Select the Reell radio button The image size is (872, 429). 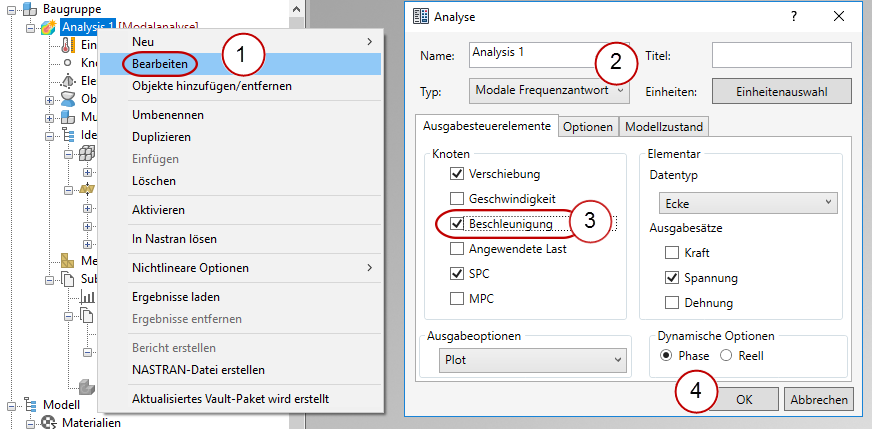(727, 355)
